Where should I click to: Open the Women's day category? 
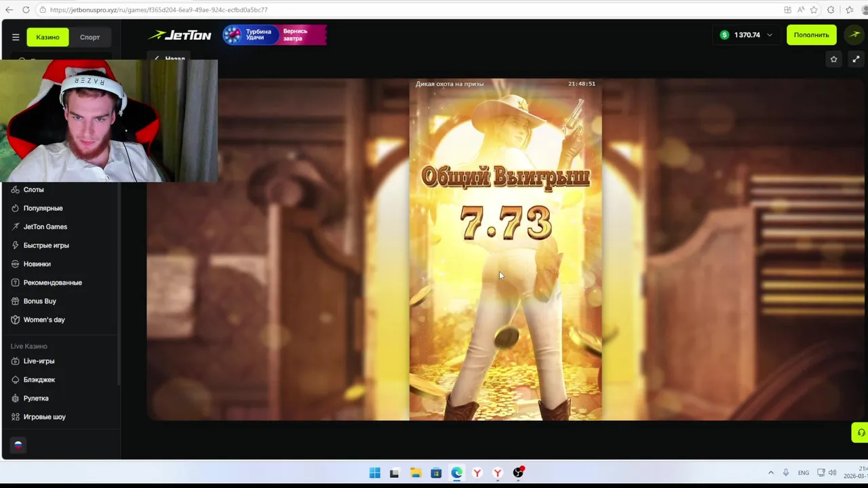pyautogui.click(x=44, y=320)
